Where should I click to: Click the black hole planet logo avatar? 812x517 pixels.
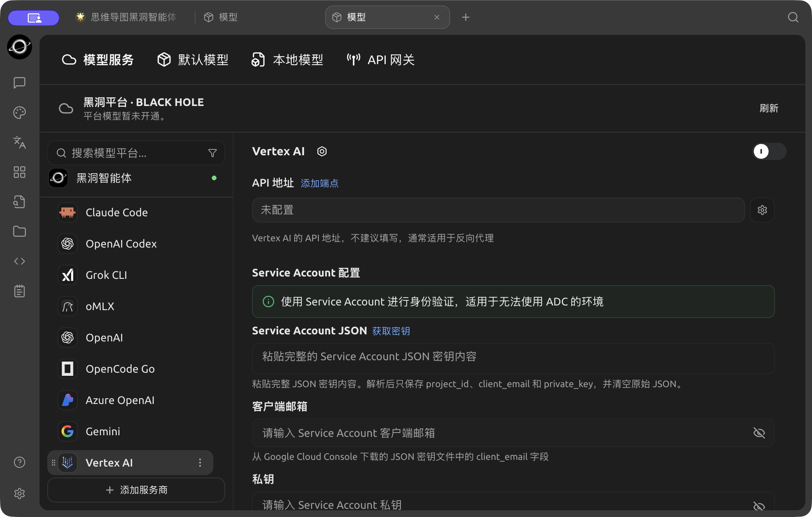tap(20, 47)
